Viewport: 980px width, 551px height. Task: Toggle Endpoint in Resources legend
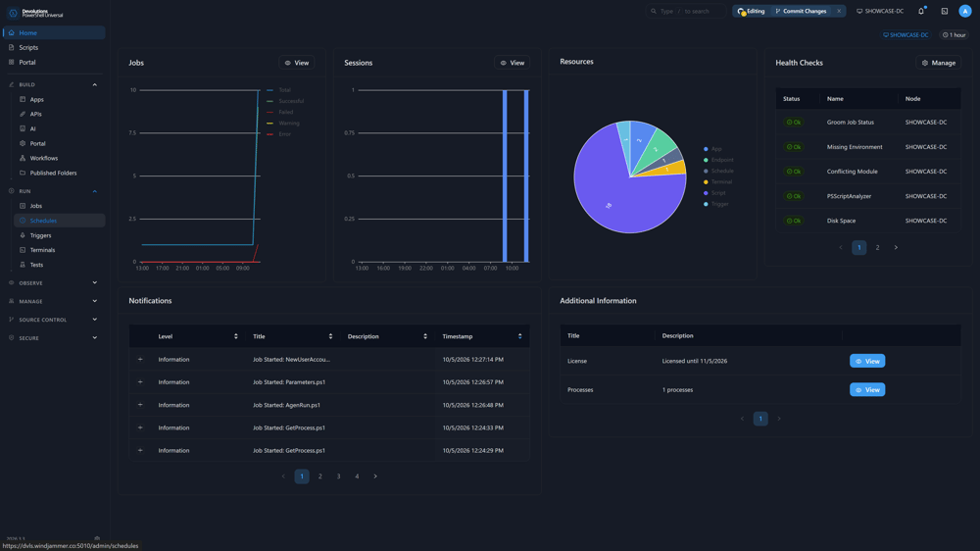[718, 160]
